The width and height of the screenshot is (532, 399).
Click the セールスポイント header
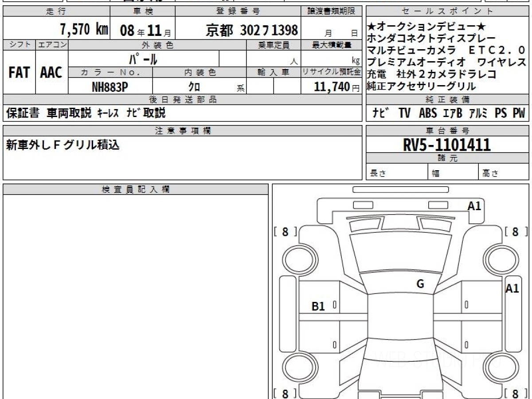tap(447, 12)
